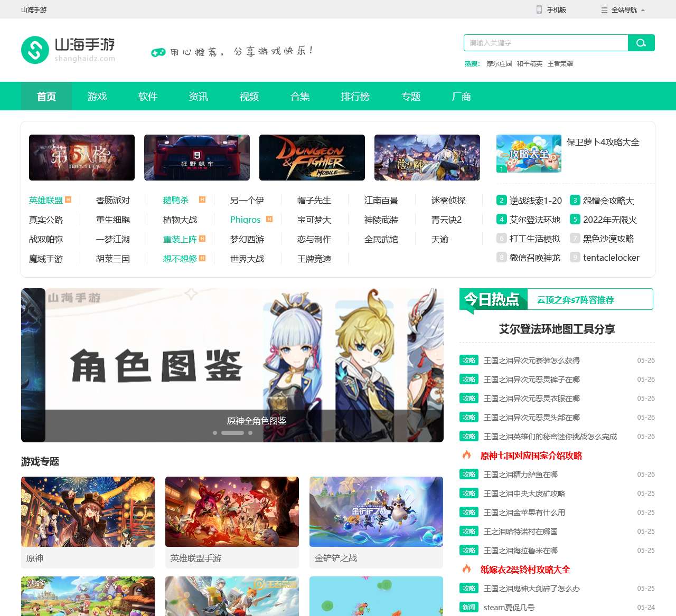Click the 攻略 tag beside 王国之泪海拉鲁米在哪
Viewport: 676px width, 616px height.
point(469,551)
